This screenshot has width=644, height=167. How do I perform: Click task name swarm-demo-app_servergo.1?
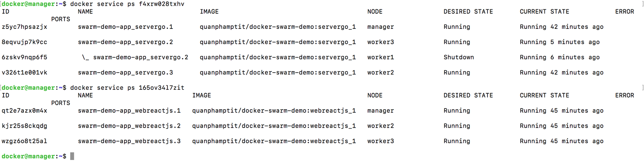pos(125,27)
